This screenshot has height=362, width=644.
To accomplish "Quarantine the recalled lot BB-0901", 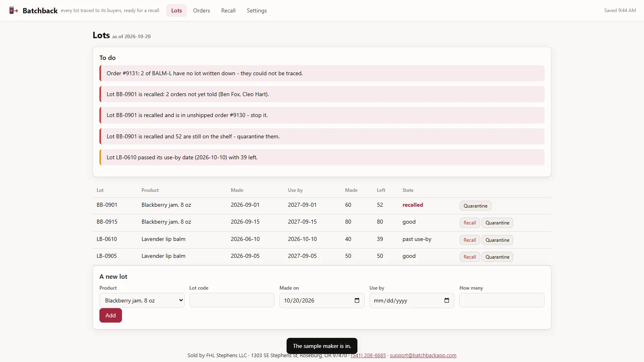I will (x=475, y=206).
